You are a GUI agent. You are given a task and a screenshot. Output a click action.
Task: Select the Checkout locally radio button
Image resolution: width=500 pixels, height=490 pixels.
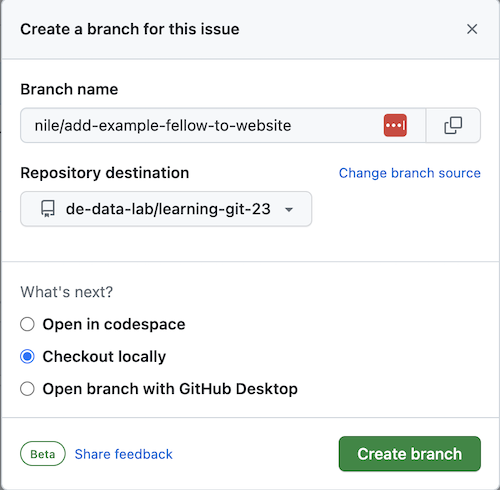coord(27,356)
